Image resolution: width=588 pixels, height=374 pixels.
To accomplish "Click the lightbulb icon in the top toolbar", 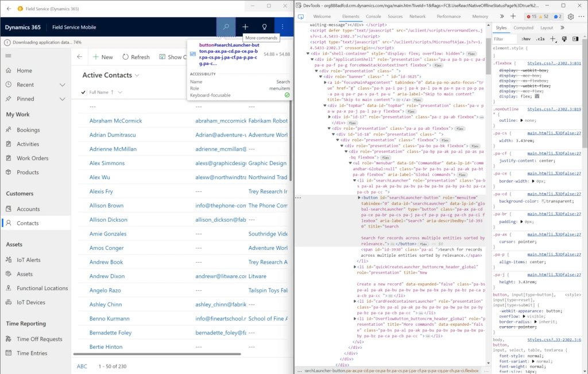I will pos(264,26).
